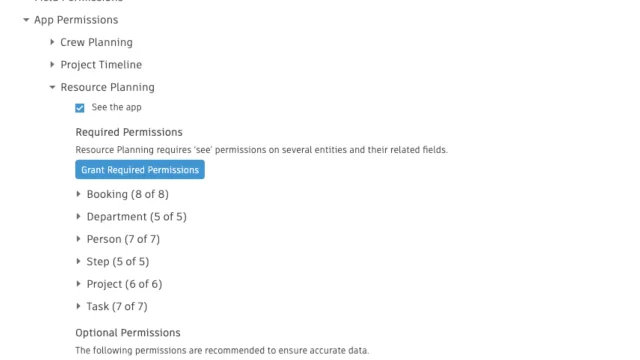
Task: Select the Crew Planning label
Action: 96,42
